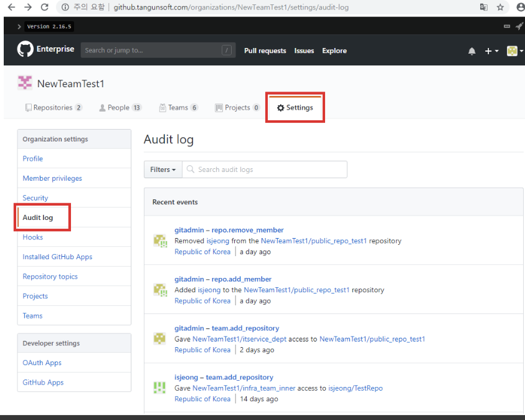The height and width of the screenshot is (420, 525).
Task: Click the browser forward arrow
Action: (28, 7)
